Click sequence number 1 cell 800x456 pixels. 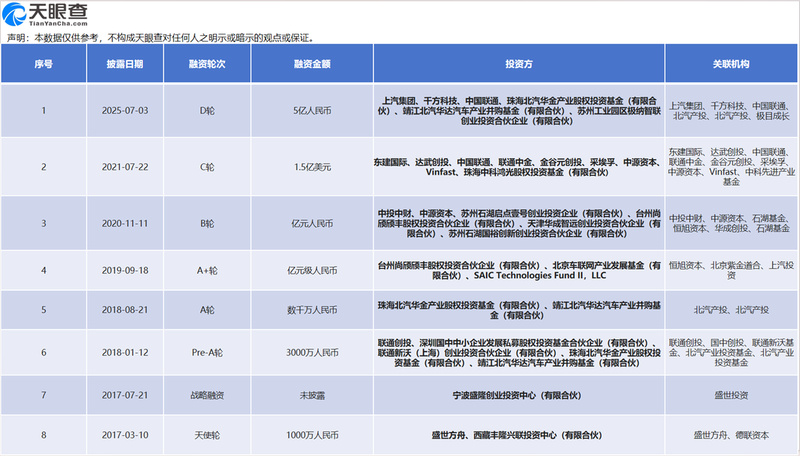[44, 111]
